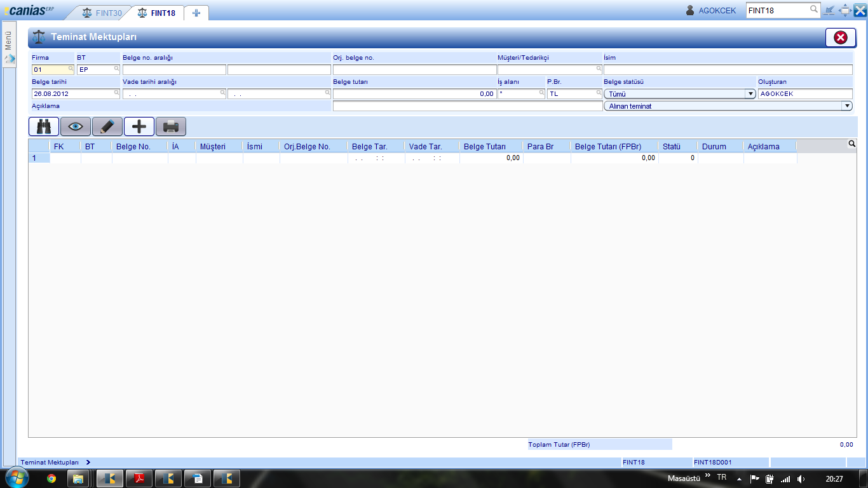This screenshot has height=488, width=868.
Task: Select grid row number 1
Action: (x=39, y=158)
